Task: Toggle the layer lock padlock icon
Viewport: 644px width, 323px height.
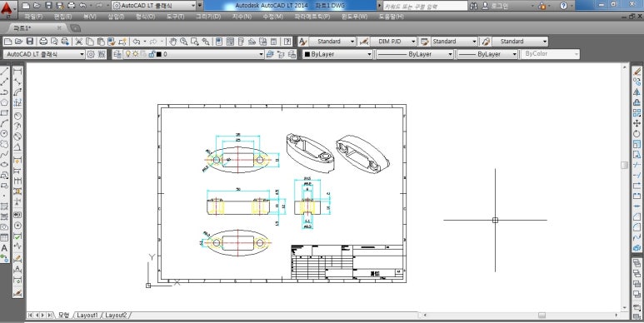Action: tap(152, 54)
